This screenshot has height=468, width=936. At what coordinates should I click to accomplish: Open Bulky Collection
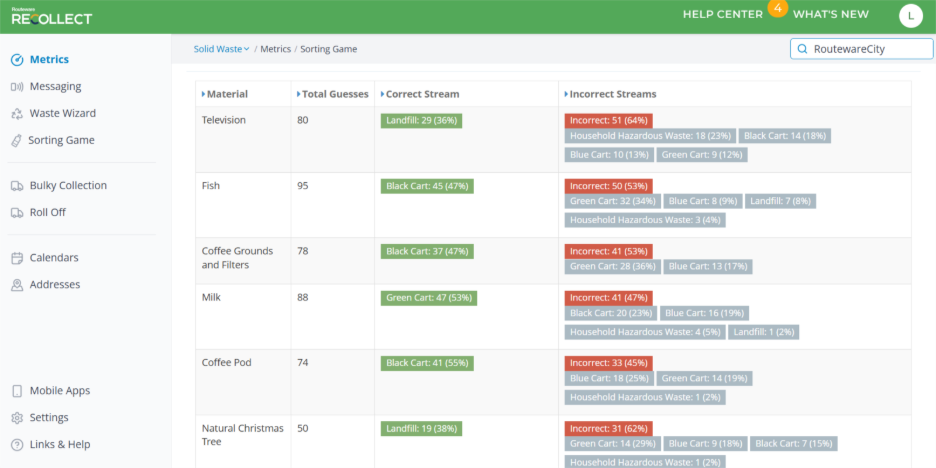[x=68, y=186]
